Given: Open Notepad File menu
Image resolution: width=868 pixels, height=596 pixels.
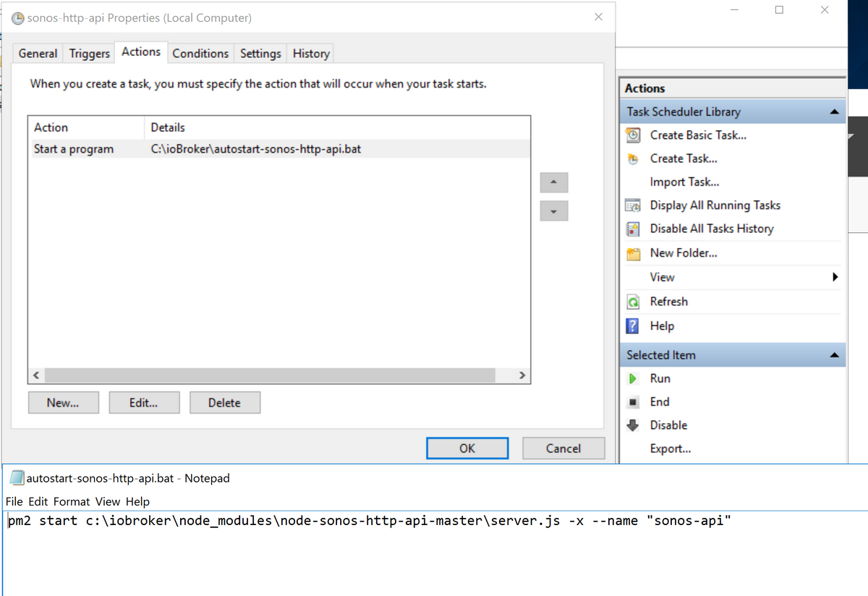Looking at the screenshot, I should [14, 501].
